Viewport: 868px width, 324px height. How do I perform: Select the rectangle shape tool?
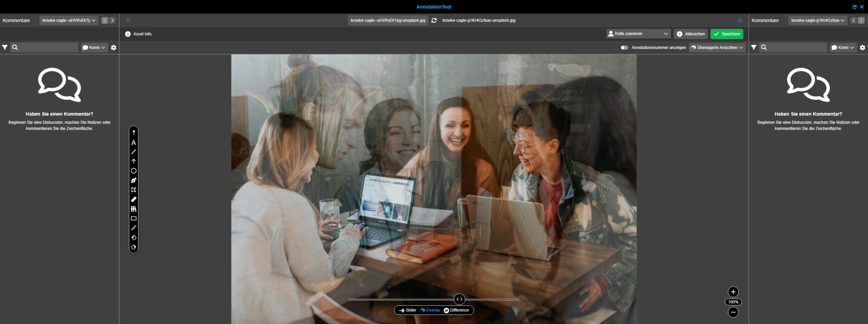point(134,218)
